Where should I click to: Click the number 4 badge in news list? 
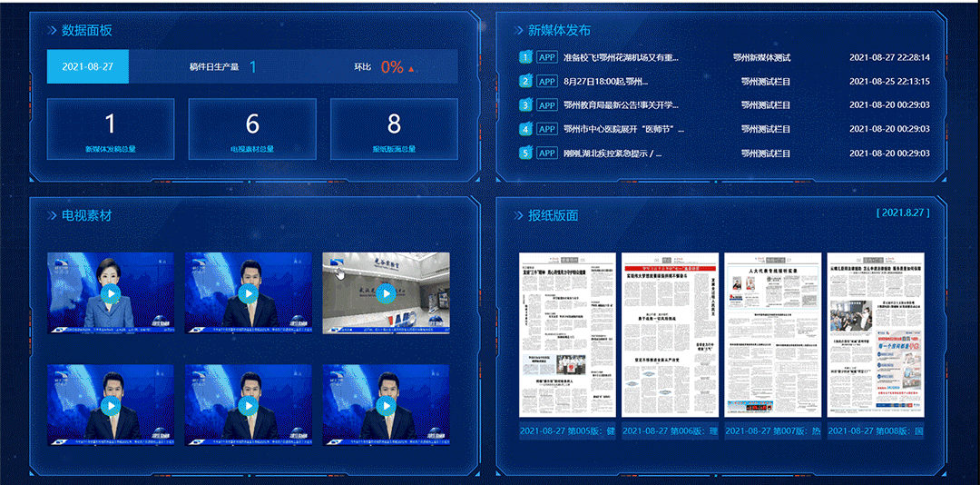coord(525,130)
